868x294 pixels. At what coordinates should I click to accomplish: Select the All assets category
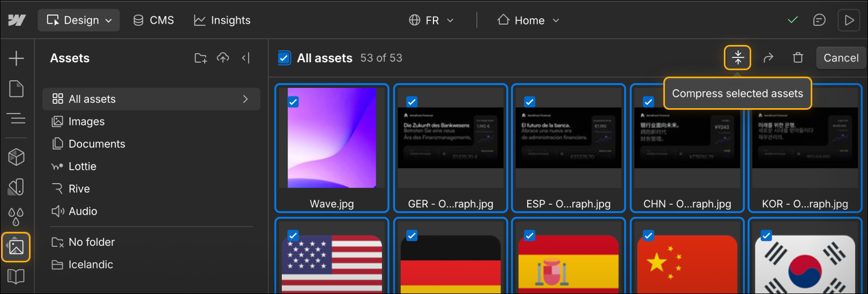click(x=151, y=99)
